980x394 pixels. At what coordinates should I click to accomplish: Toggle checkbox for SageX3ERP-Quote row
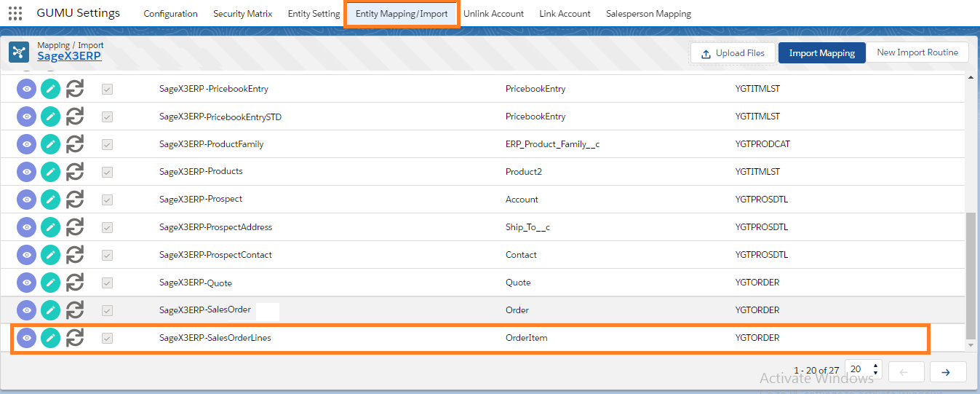(x=107, y=283)
